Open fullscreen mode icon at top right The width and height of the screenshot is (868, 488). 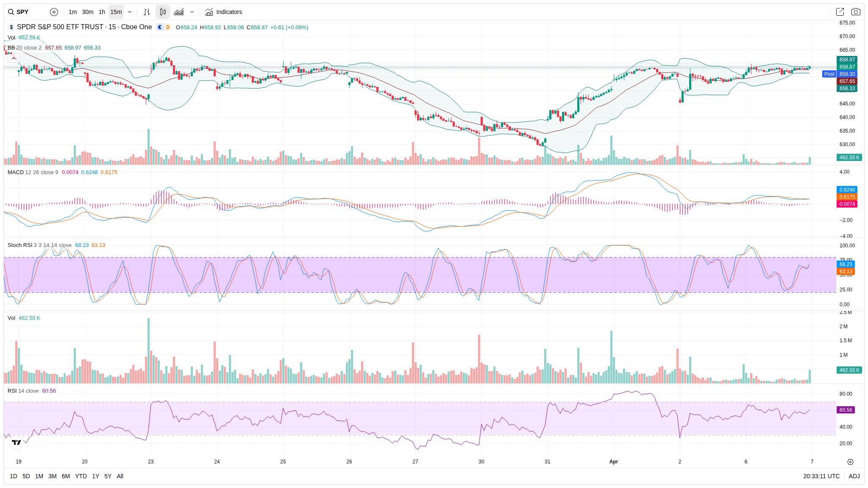point(840,12)
